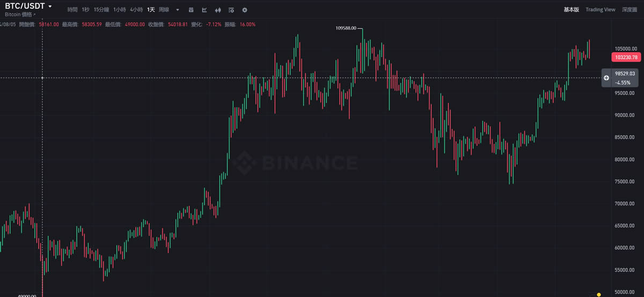Select the 1小時 interval
The height and width of the screenshot is (297, 644).
(119, 10)
